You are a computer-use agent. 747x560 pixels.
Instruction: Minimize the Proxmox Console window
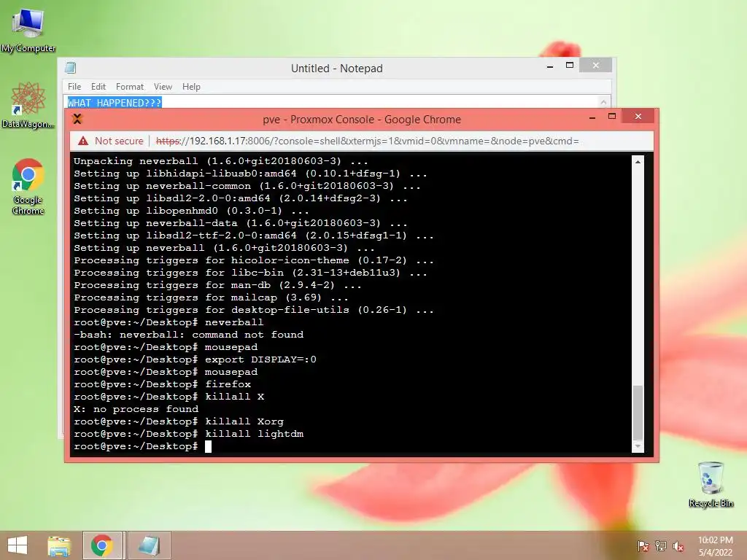tap(592, 117)
